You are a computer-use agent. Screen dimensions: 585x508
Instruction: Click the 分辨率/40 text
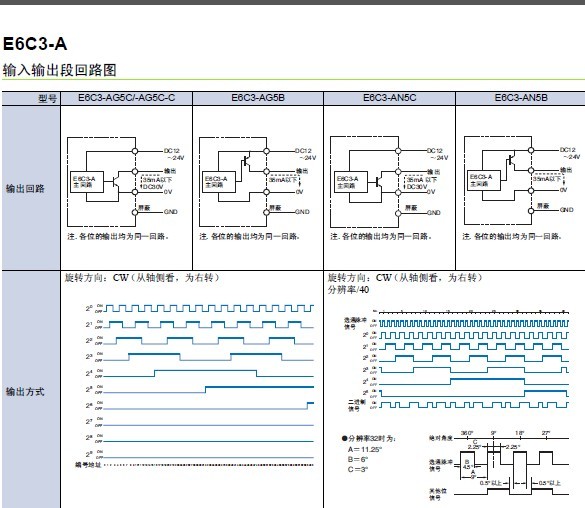tap(348, 290)
